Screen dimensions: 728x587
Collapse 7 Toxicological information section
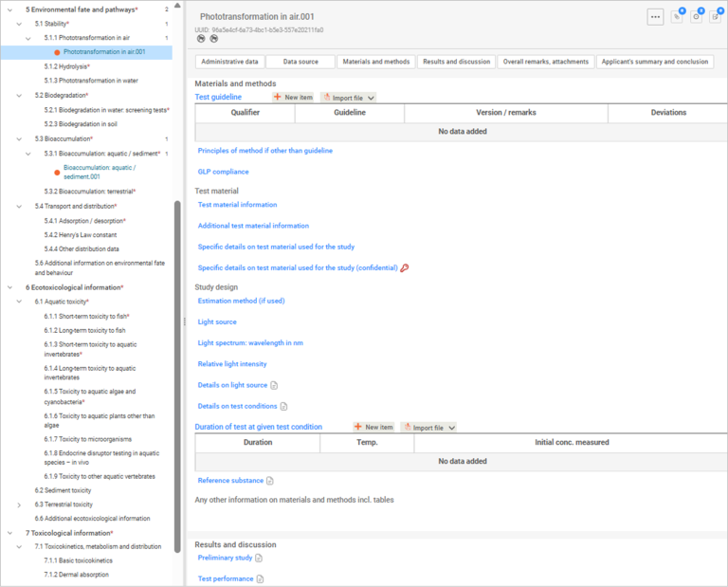pos(9,533)
